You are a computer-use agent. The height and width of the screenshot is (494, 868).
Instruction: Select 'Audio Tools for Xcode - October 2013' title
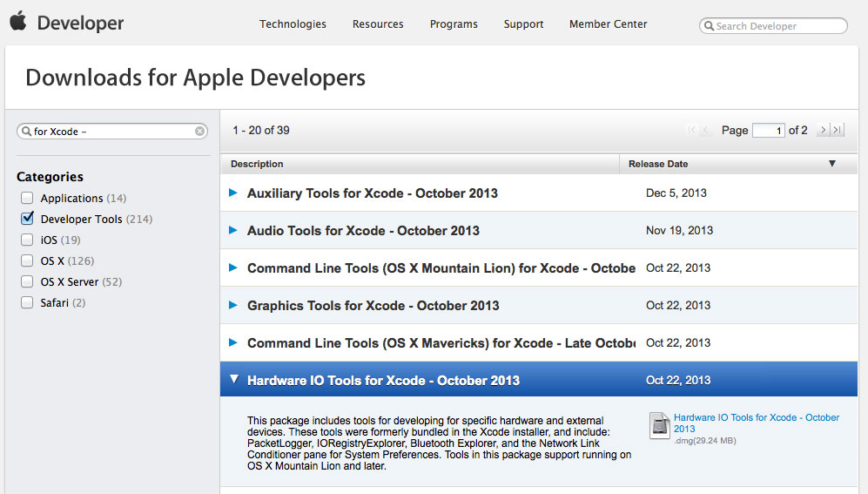tap(363, 231)
